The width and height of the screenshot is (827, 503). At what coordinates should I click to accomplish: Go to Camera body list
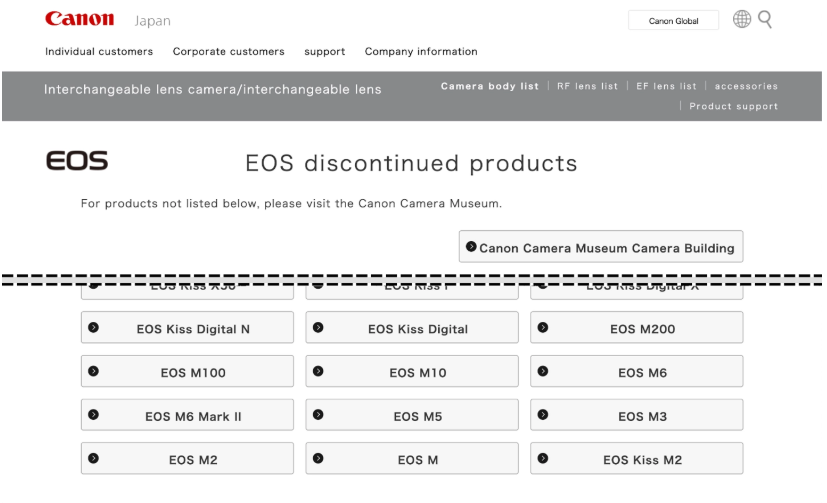(x=489, y=86)
